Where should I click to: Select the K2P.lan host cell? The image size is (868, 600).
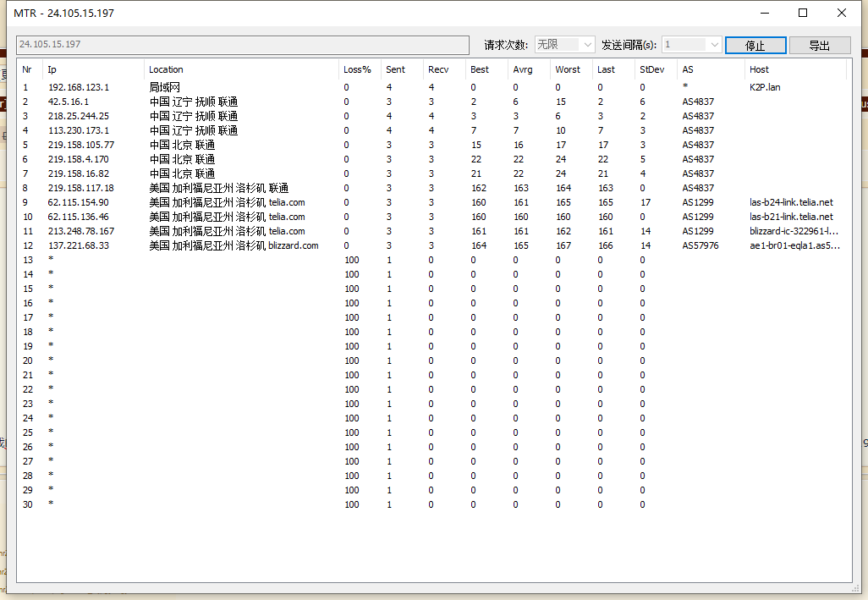tap(766, 87)
